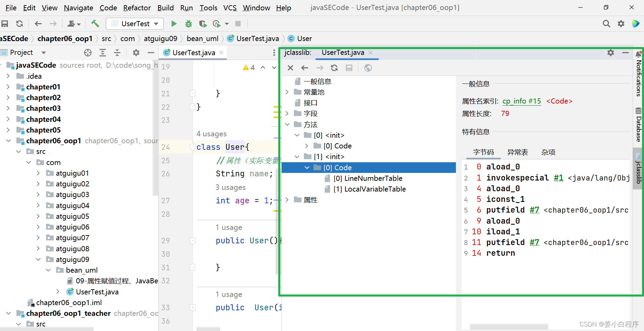Open Project panel options gear
Screen dimensions: 644x331
coord(136,52)
